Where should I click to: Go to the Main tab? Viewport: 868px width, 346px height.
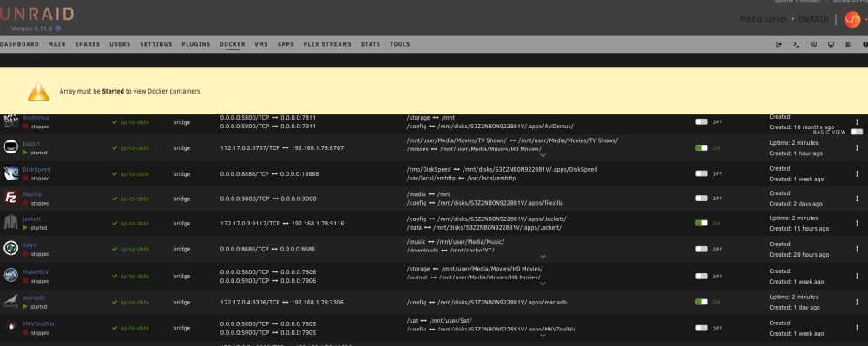tap(57, 44)
